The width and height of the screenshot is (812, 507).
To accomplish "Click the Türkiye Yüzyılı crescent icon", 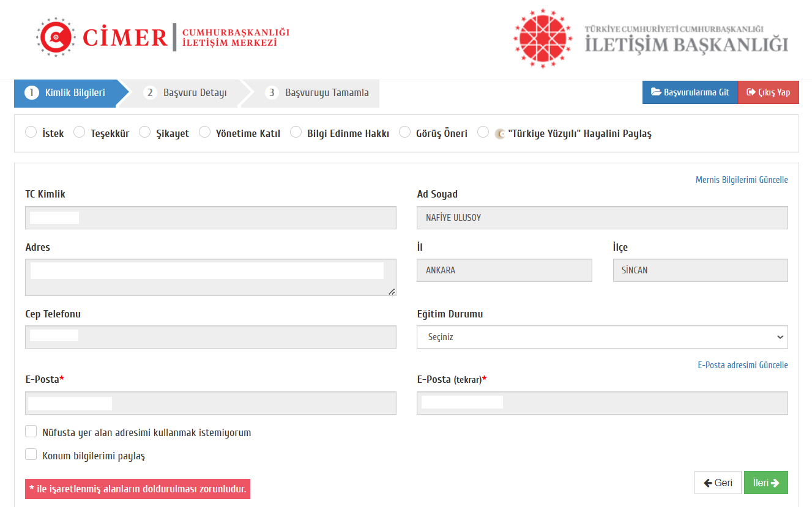I will pos(500,133).
